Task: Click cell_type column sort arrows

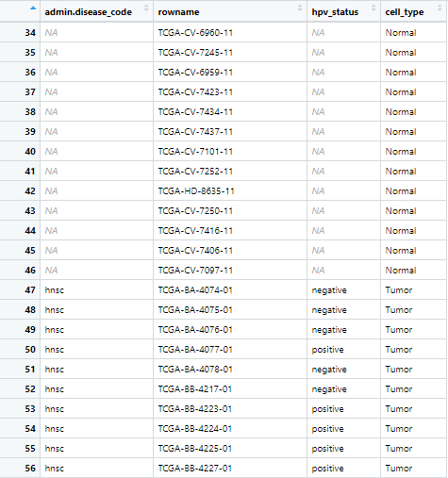Action: (x=440, y=8)
